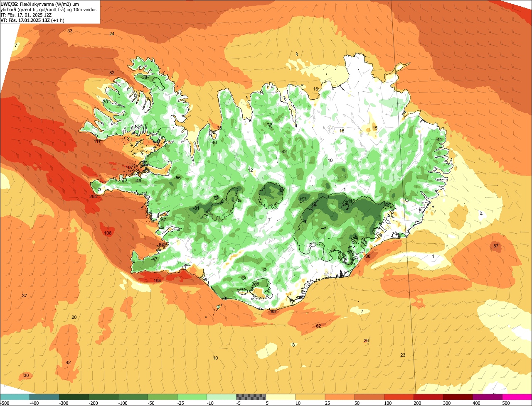Image resolution: width=532 pixels, height=406 pixels.
Task: Click the pale green -10 to -5 swatch
Action: click(222, 397)
